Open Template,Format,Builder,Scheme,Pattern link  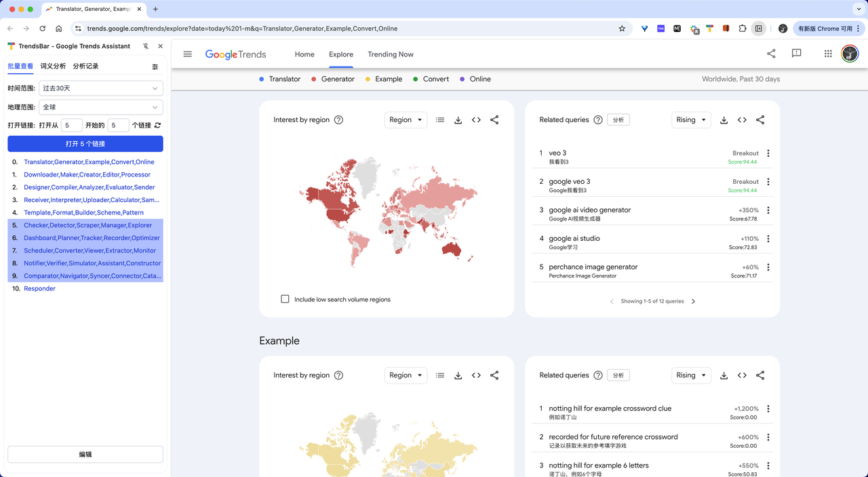[83, 212]
